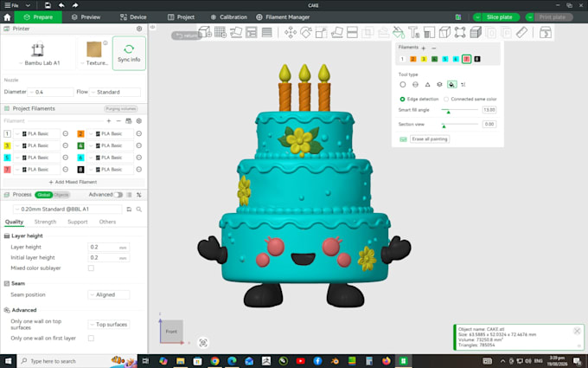Select the Height range tool type
This screenshot has width=588, height=368.
439,85
